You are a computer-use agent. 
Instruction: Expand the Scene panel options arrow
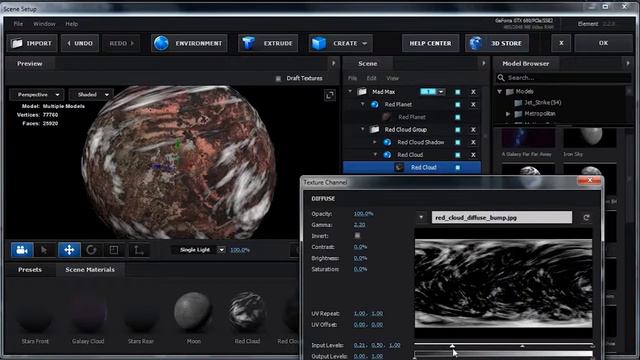click(x=484, y=64)
